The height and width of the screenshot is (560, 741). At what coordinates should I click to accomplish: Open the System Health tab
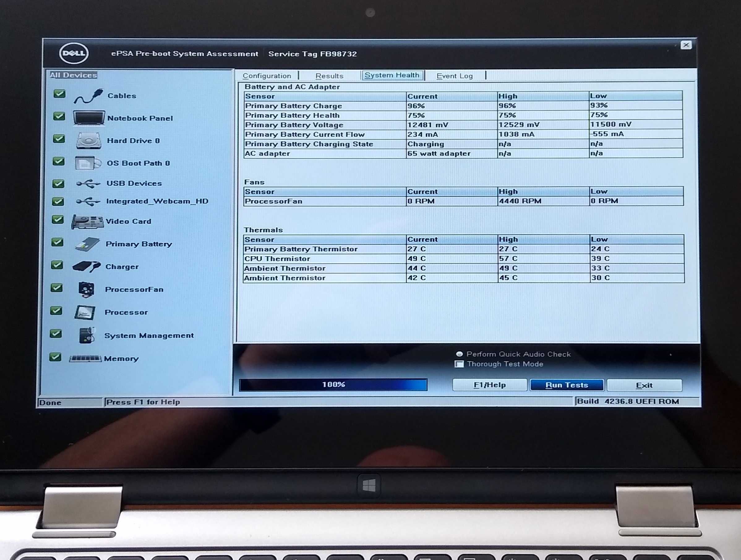pos(391,75)
